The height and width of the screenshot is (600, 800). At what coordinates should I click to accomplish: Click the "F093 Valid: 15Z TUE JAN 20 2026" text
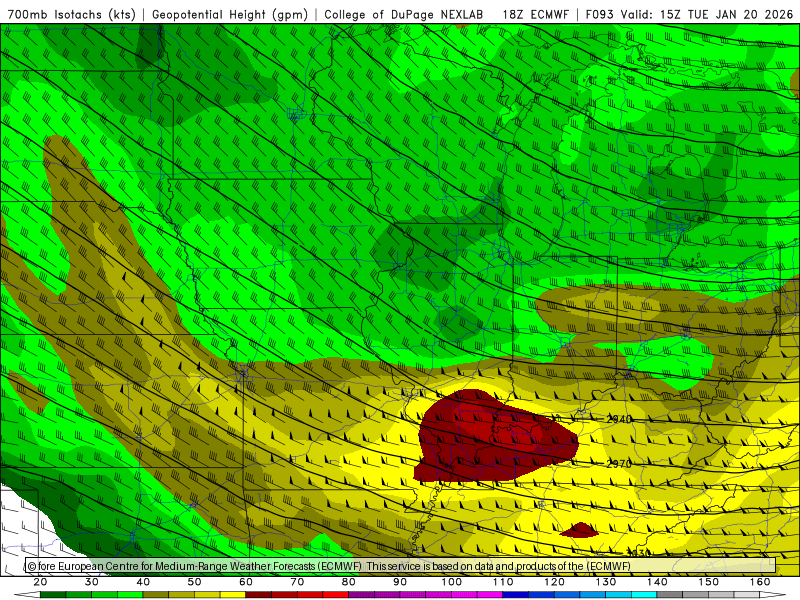coord(689,14)
